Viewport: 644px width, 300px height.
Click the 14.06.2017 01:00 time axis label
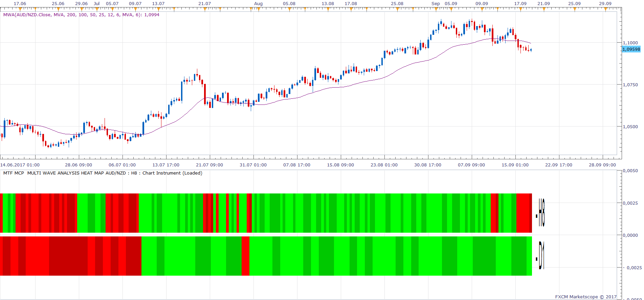coord(20,165)
